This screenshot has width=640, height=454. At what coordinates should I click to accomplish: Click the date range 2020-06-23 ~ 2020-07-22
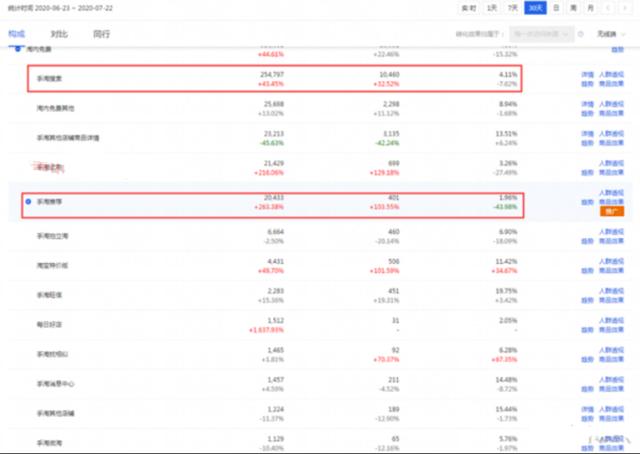tap(73, 8)
